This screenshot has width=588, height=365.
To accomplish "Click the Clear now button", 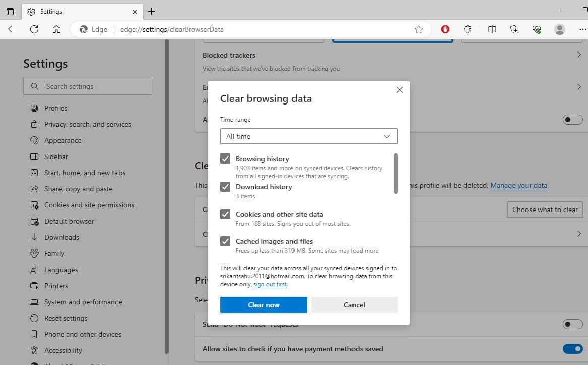I will (263, 305).
